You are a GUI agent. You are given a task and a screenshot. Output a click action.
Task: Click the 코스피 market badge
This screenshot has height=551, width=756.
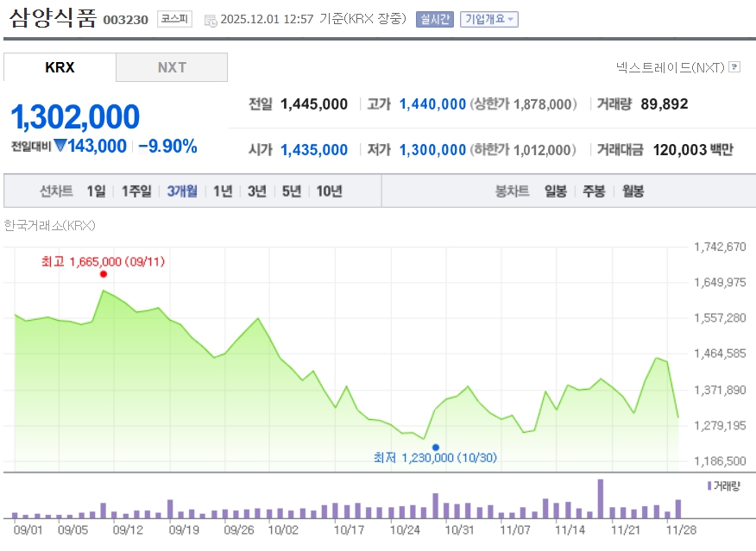pyautogui.click(x=174, y=19)
